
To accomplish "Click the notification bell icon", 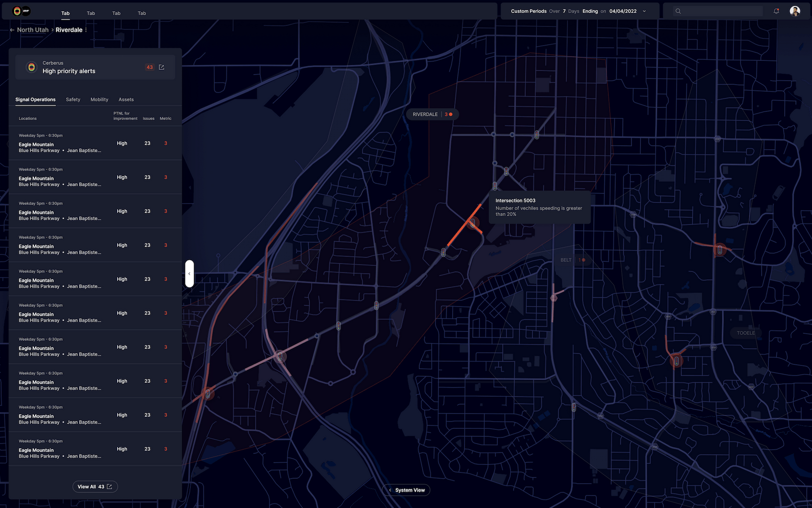I will pyautogui.click(x=776, y=11).
